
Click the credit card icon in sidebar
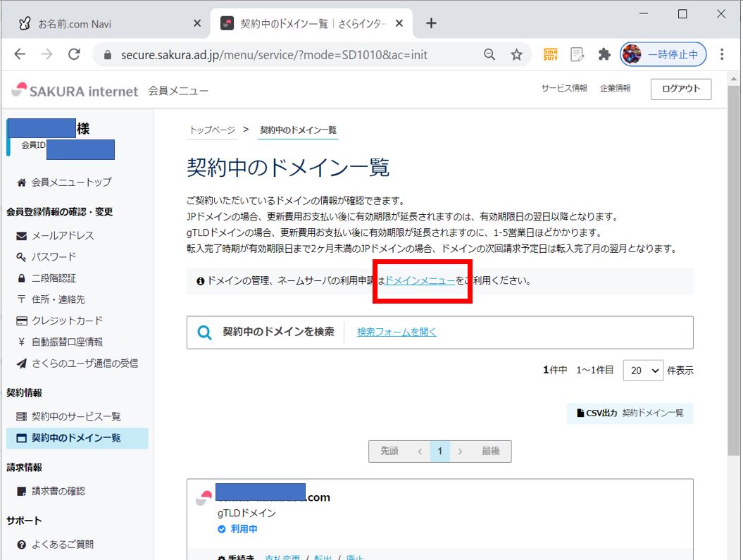click(x=21, y=321)
